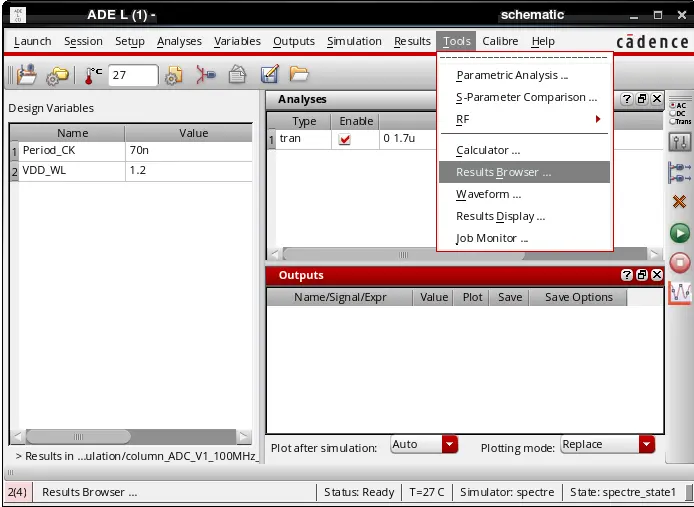Click the red Stop Simulation icon
The image size is (694, 507).
coord(679,263)
